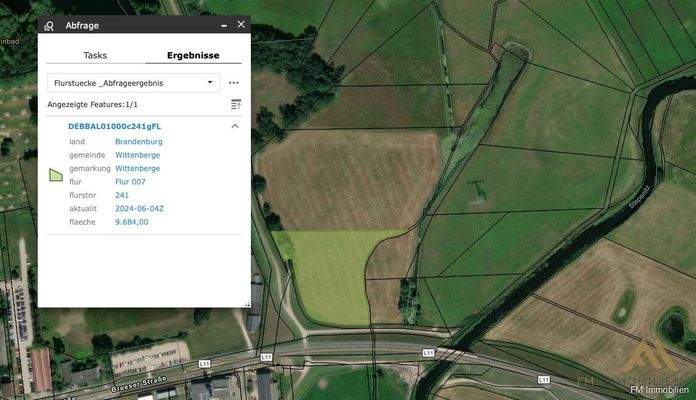Click the gemeinde value Wittenberge
The width and height of the screenshot is (696, 400).
pyautogui.click(x=138, y=155)
